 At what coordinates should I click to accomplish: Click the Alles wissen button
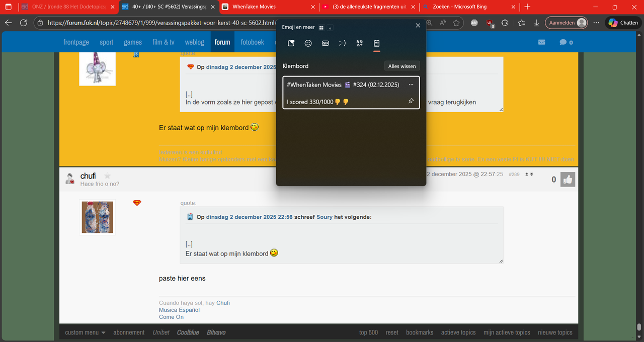pos(401,66)
